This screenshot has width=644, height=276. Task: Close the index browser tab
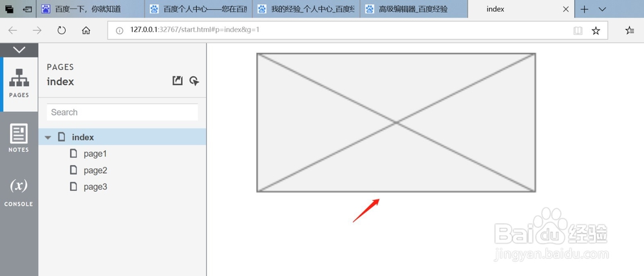click(x=565, y=9)
